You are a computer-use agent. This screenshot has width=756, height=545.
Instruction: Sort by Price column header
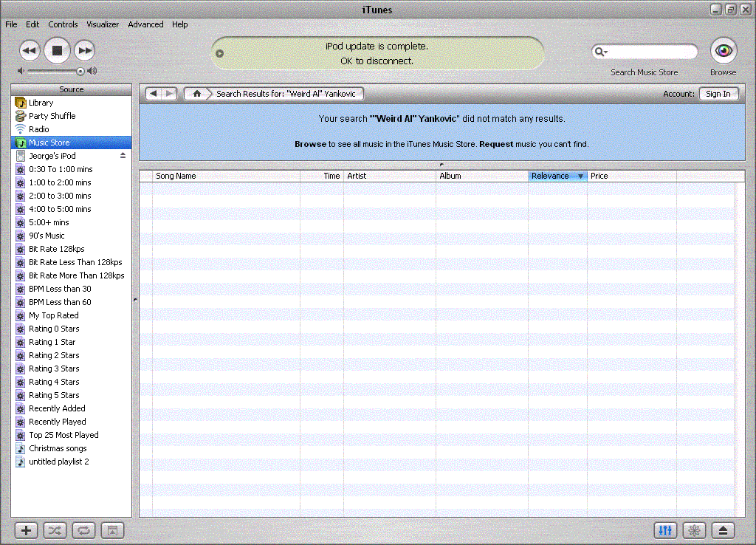tap(632, 176)
